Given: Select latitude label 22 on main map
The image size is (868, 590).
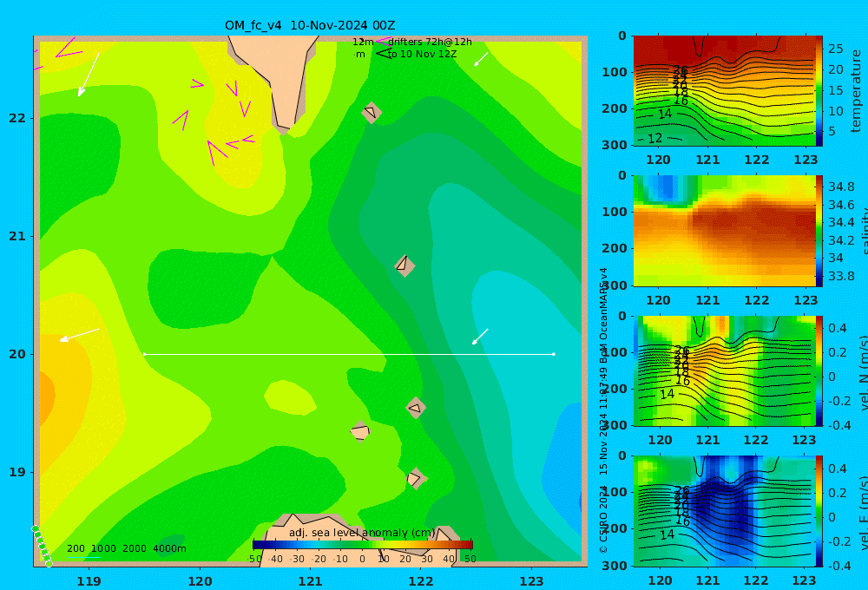Looking at the screenshot, I should (x=17, y=118).
